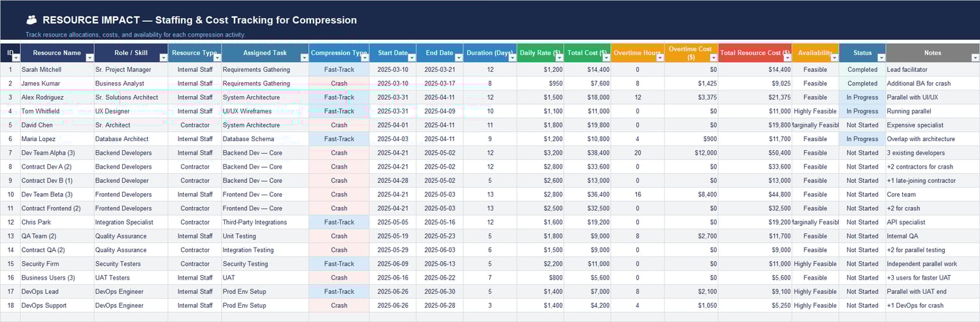This screenshot has height=322, width=980.
Task: Click the API specialist note cell
Action: click(933, 222)
